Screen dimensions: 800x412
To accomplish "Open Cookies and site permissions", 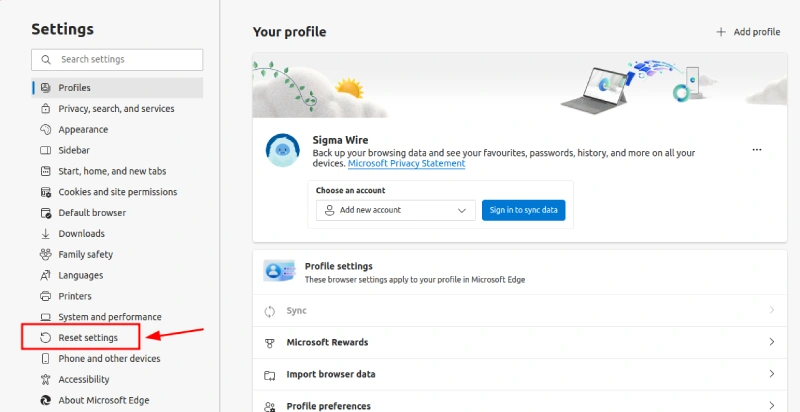I will coord(117,192).
